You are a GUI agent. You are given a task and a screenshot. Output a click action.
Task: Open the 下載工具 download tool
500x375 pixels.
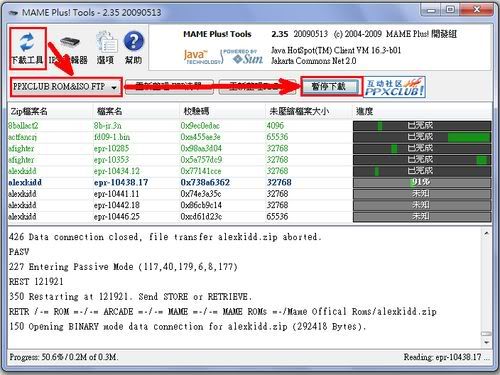point(27,48)
